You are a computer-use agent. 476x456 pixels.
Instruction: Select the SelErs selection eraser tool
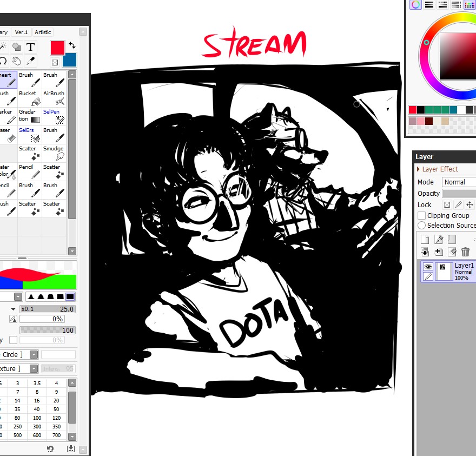tap(30, 135)
